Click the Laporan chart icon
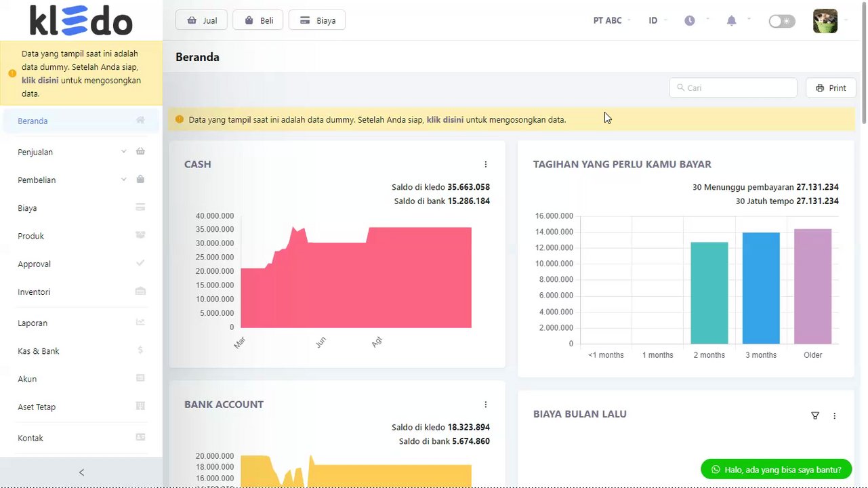Viewport: 868px width, 488px height. (x=140, y=323)
